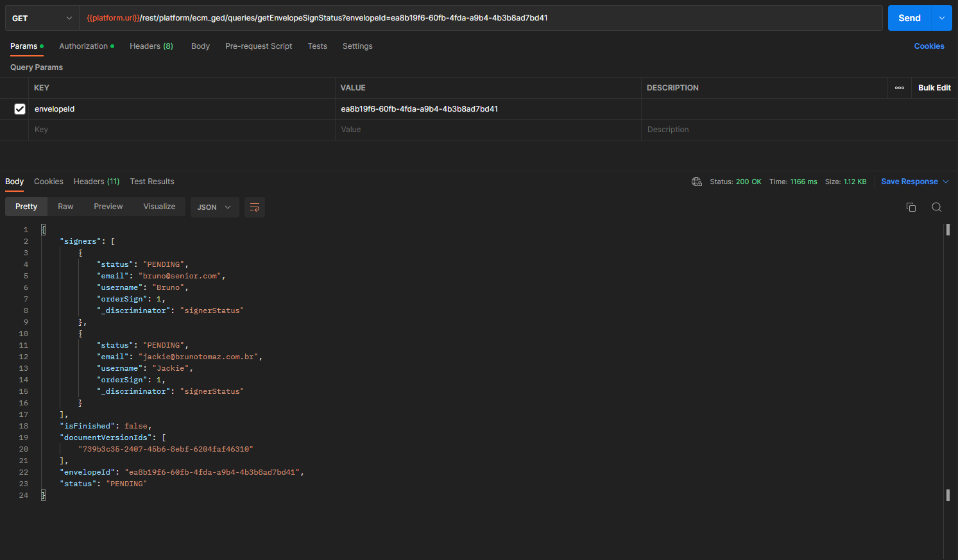Click the empty Description field in params table

[x=800, y=130]
